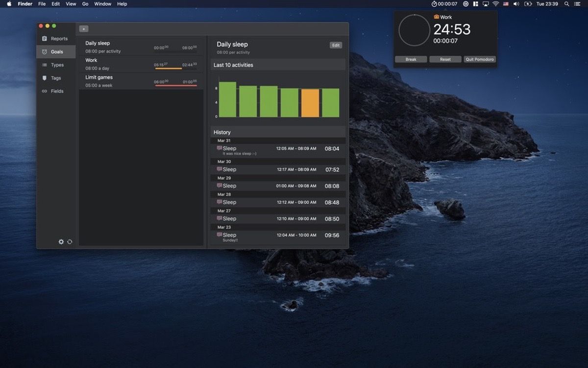Click the sync refresh icon at bottom left
This screenshot has height=368, width=588.
pos(69,241)
